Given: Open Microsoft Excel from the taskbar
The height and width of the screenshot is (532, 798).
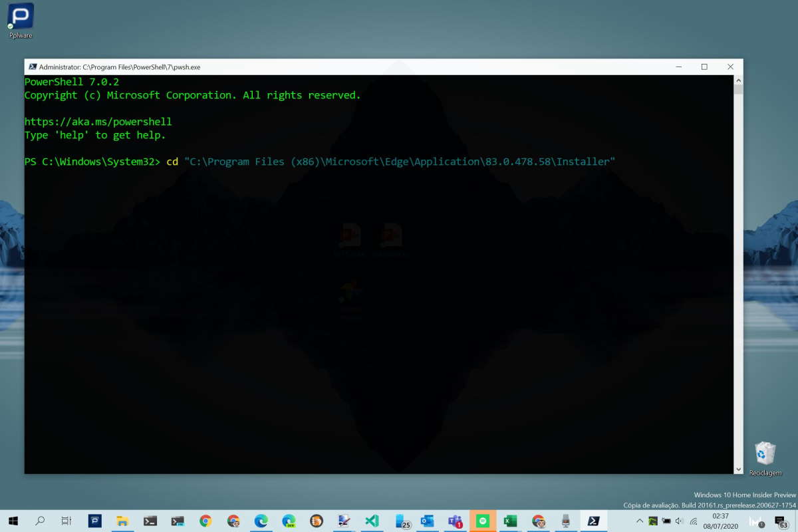Looking at the screenshot, I should (511, 521).
